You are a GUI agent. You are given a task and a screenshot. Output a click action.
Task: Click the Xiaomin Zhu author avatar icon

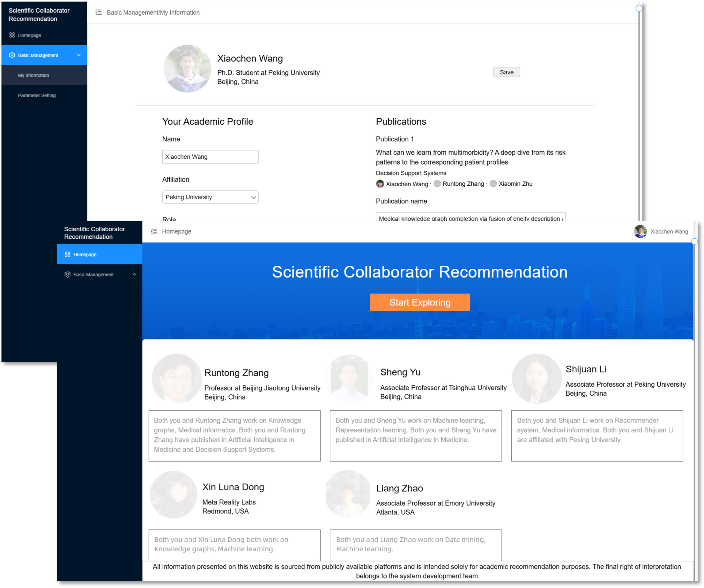click(493, 184)
